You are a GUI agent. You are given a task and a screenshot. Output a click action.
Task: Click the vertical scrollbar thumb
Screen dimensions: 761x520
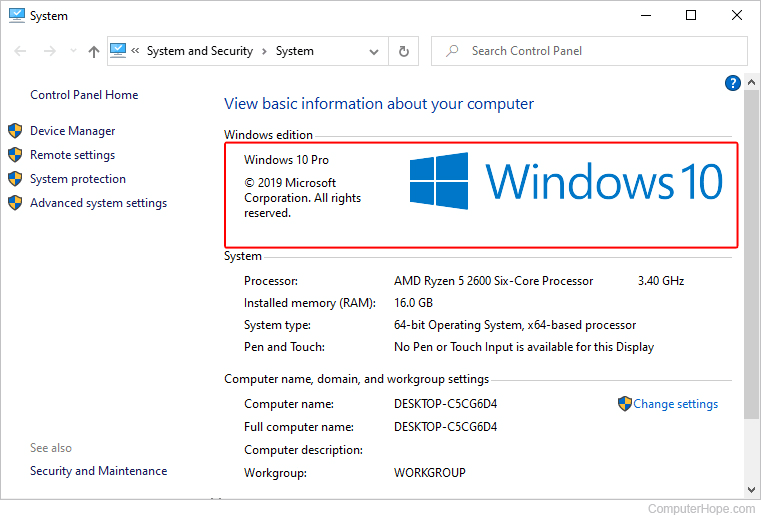[751, 253]
